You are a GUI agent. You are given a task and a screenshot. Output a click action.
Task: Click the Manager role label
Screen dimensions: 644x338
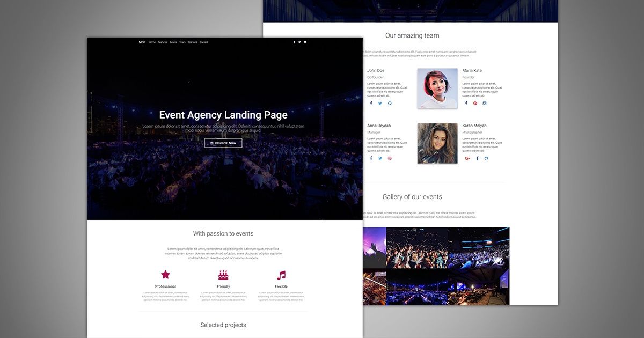tap(374, 133)
